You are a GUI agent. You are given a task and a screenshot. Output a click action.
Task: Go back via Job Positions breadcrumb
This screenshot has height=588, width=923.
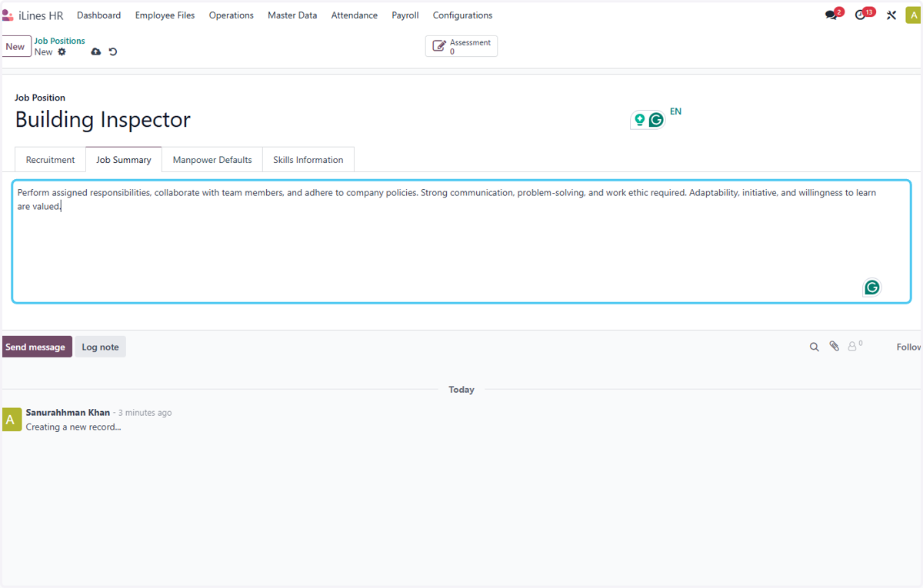coord(60,41)
